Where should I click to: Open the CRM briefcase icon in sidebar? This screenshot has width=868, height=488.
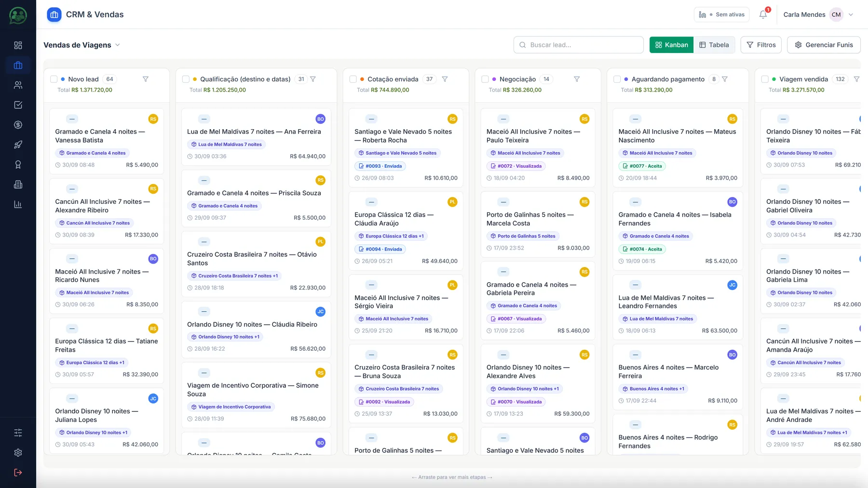18,65
